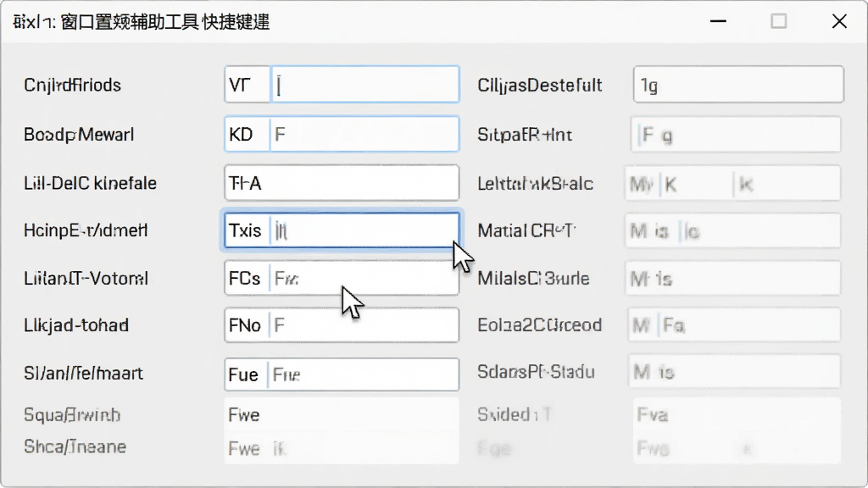Select the BoadpMewarl hotkey field
Screen dimensions: 868x488
tap(342, 134)
